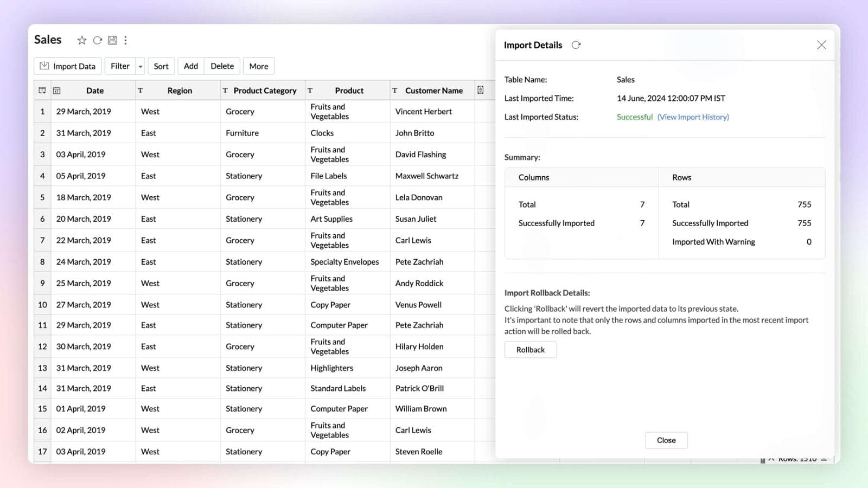868x488 pixels.
Task: Click the Add toolbar button
Action: click(191, 66)
